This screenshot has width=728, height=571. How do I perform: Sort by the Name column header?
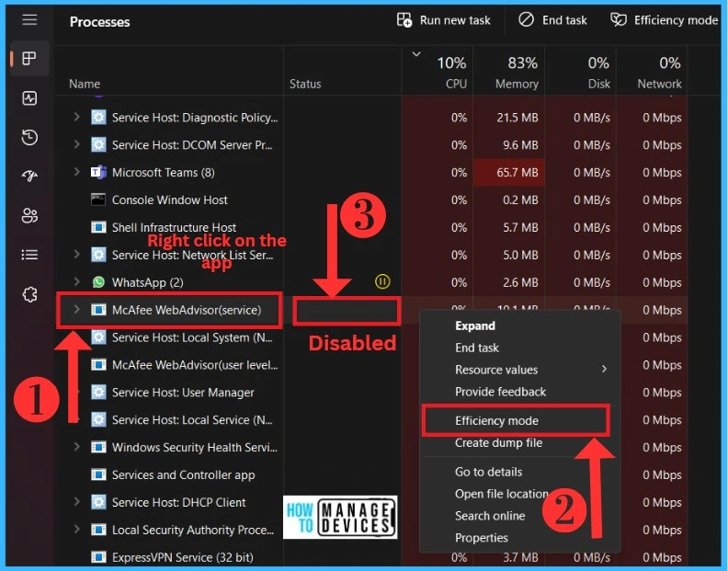pos(85,84)
